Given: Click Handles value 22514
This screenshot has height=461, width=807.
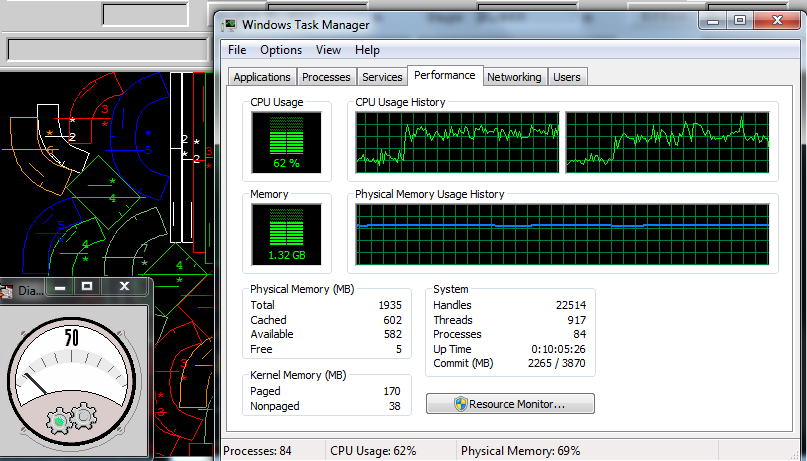Looking at the screenshot, I should pyautogui.click(x=571, y=305).
